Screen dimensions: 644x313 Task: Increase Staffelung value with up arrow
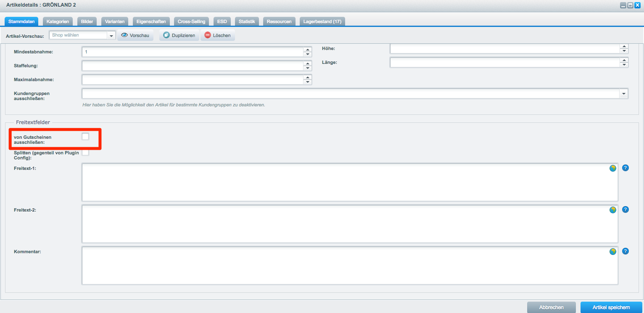308,64
